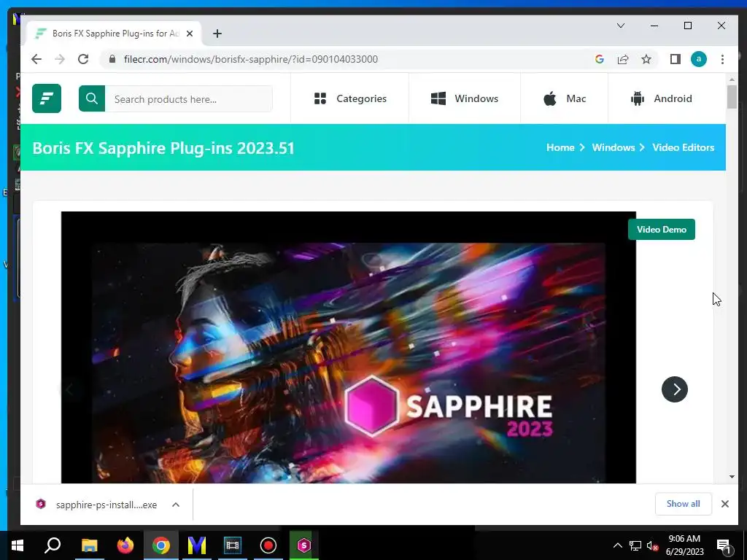
Task: Open the browser side panel icon
Action: (x=675, y=59)
